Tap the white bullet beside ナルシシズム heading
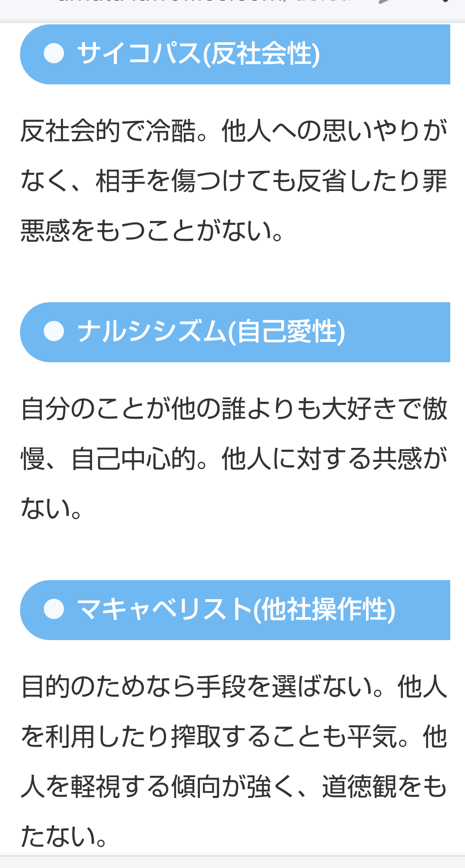Screen dimensions: 465x868 (x=54, y=332)
